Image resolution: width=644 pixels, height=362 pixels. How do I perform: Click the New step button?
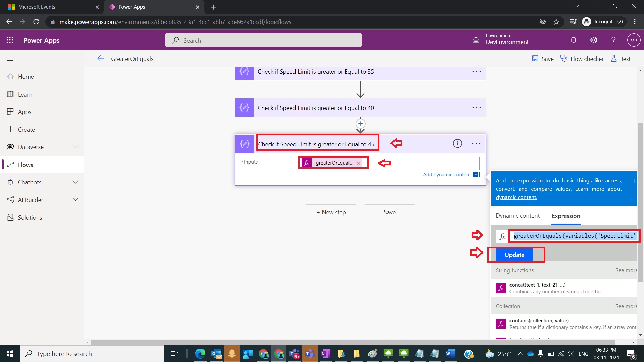pyautogui.click(x=331, y=212)
